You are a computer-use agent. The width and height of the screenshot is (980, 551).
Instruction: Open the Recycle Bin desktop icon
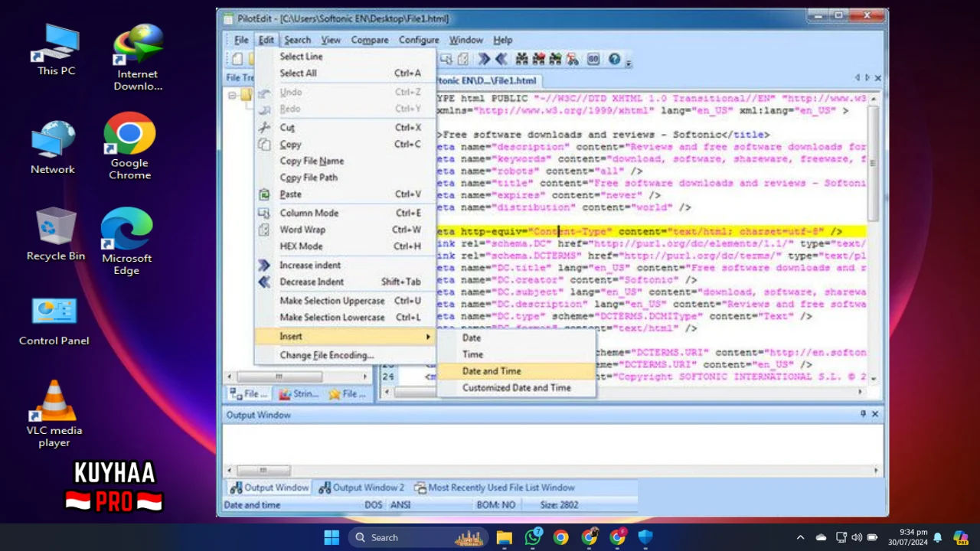[x=55, y=235]
